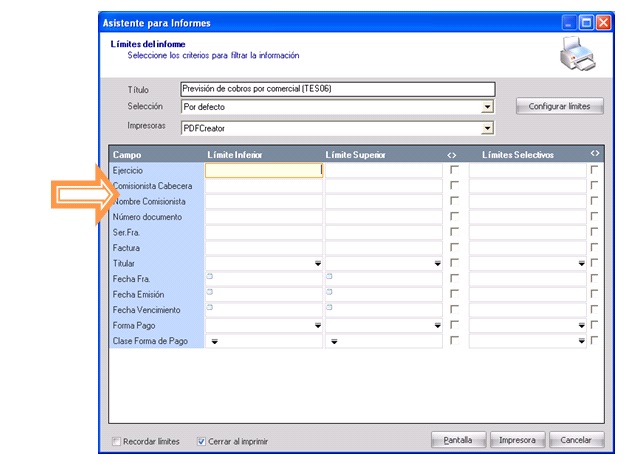Open calendar icon in Fecha Fra. lower limit
The height and width of the screenshot is (463, 633).
pyautogui.click(x=210, y=277)
